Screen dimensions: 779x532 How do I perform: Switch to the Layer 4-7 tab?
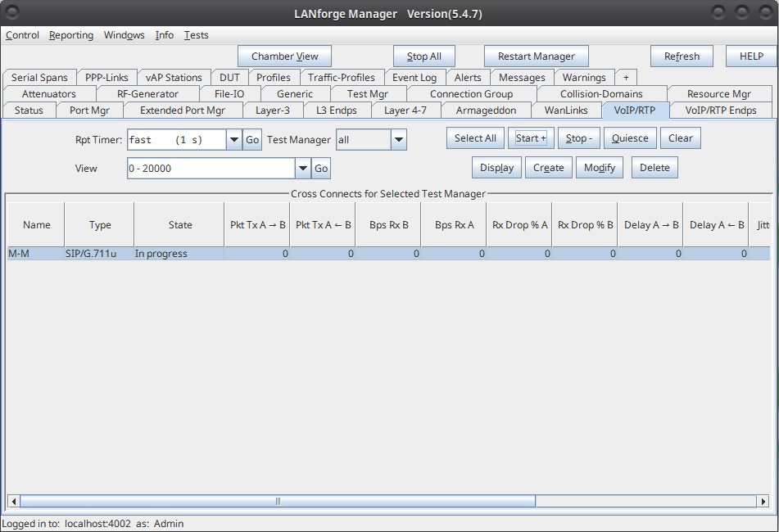405,110
